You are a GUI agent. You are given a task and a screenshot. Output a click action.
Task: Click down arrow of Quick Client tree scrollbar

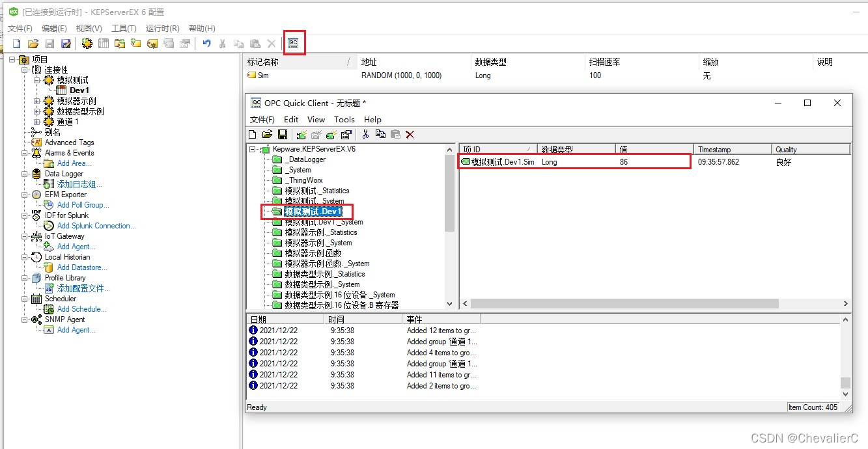(449, 303)
